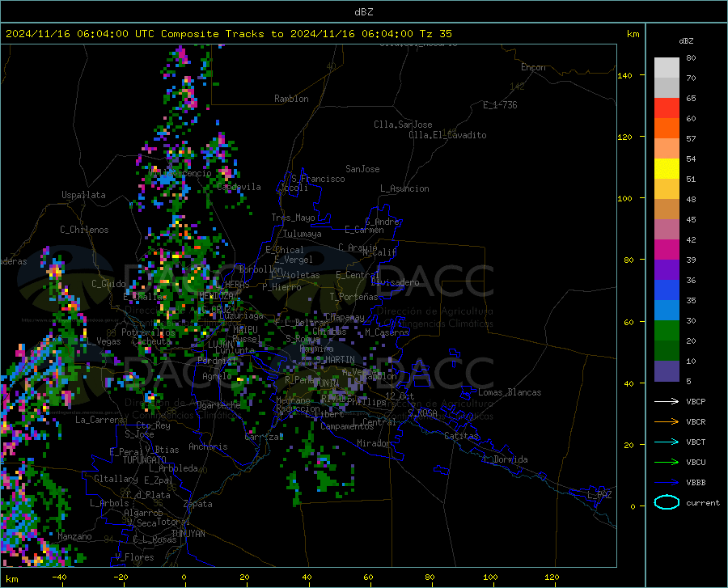Click the blue VBBB arrow icon
Image resolution: width=728 pixels, height=588 pixels.
coord(667,483)
